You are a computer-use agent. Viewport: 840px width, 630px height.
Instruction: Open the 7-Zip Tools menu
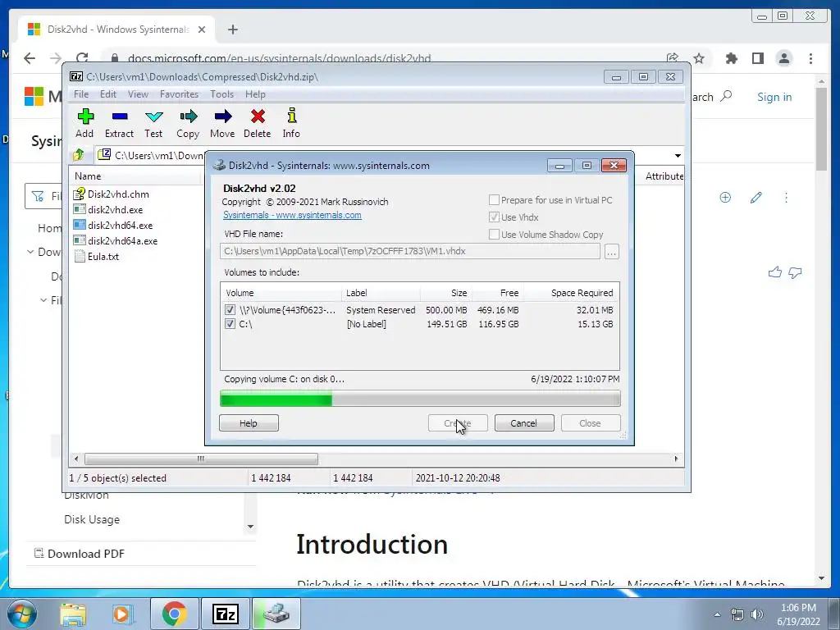click(221, 94)
